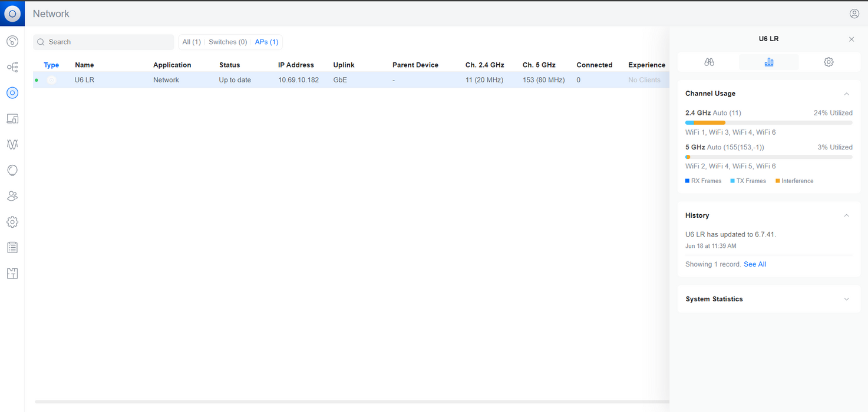Select the U6 LR name cell
This screenshot has width=868, height=412.
click(84, 80)
